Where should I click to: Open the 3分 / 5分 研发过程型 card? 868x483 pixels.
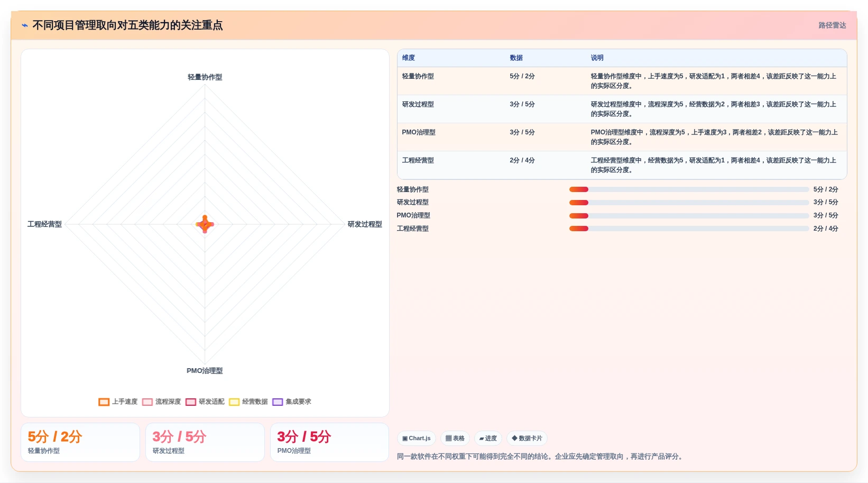click(205, 442)
